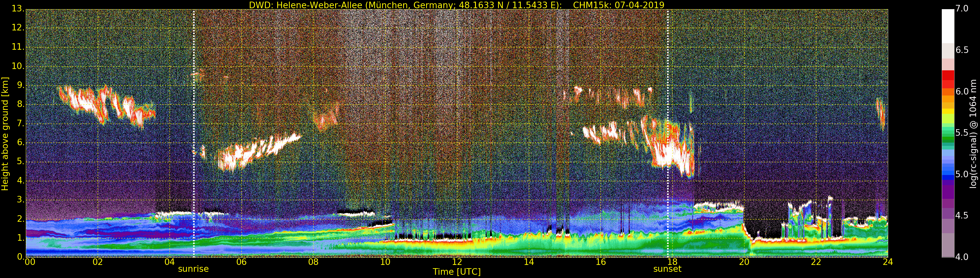Image resolution: width=980 pixels, height=278 pixels.
Task: Click the '08' tick label on the time axis
Action: [313, 262]
